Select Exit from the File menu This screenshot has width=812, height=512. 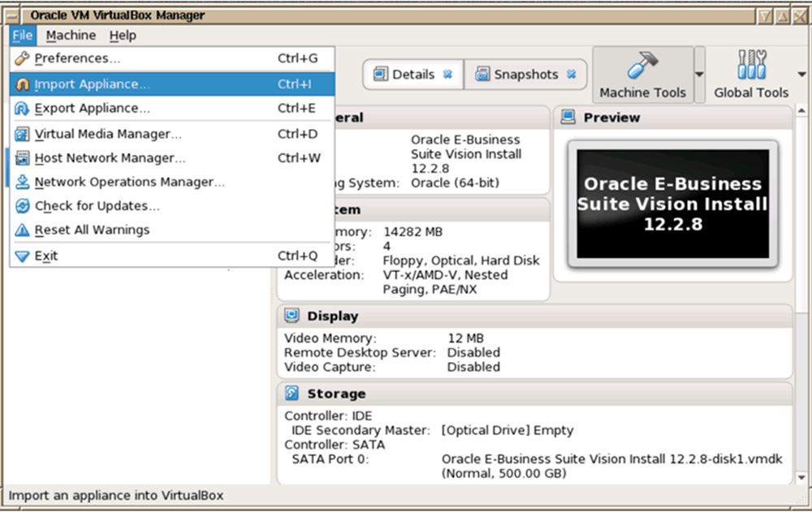point(45,256)
